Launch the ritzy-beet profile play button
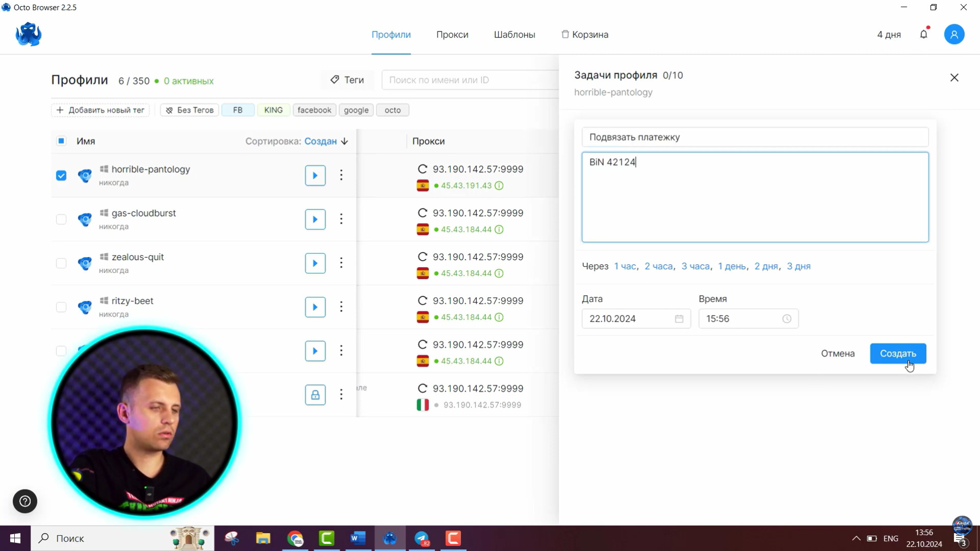The height and width of the screenshot is (551, 980). 315,307
